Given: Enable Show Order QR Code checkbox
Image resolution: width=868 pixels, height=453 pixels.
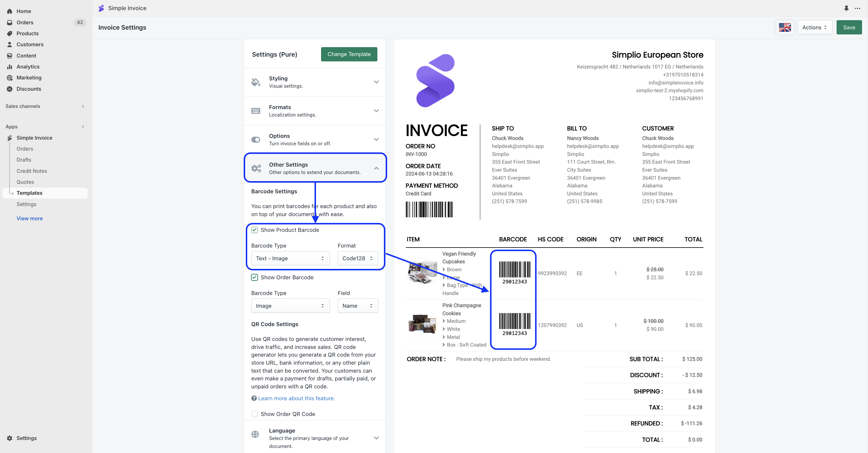Looking at the screenshot, I should [254, 414].
